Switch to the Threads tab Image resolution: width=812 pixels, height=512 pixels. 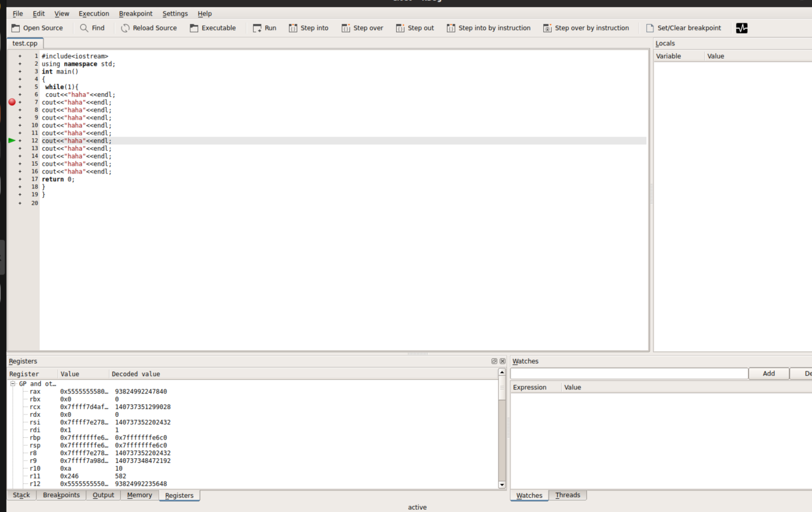pos(568,495)
